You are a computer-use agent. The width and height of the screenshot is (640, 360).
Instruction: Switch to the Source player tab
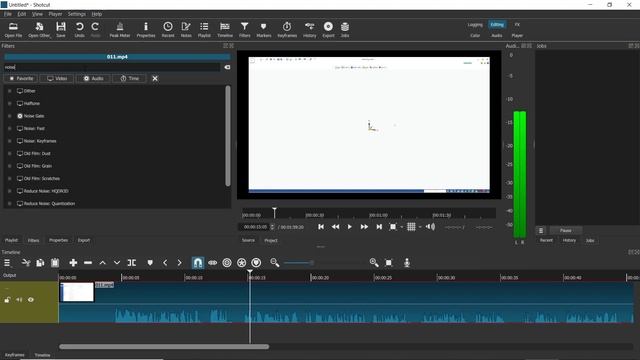coord(248,240)
